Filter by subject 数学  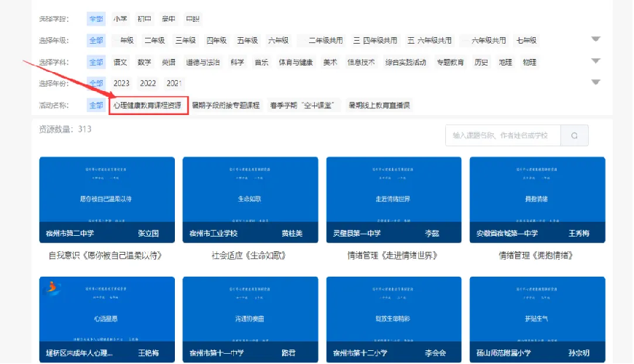144,62
